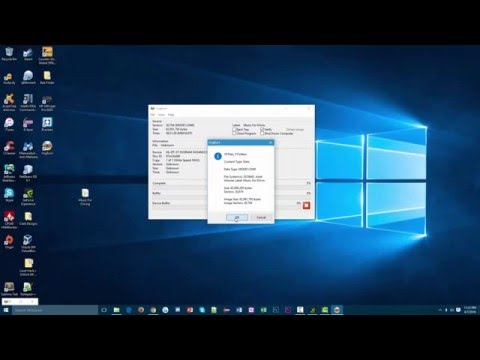This screenshot has height=360, width=480.
Task: Toggle the Eject Tray checkbox
Action: tap(234, 129)
